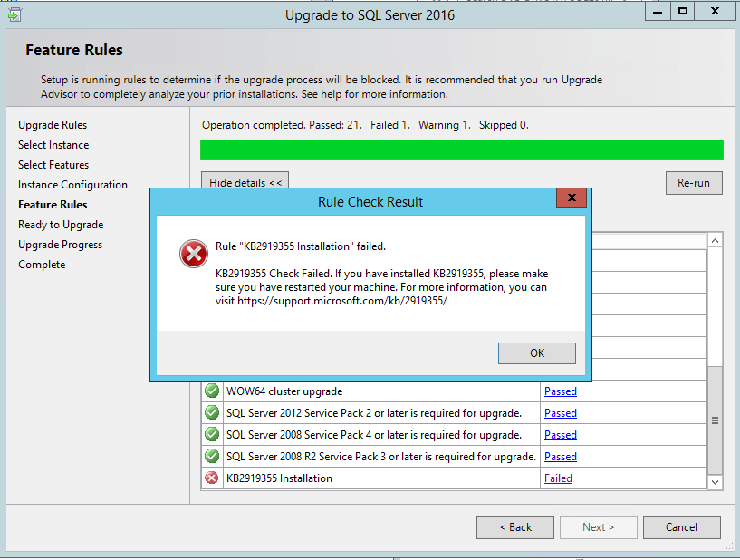Click the green progress bar
The width and height of the screenshot is (740, 560).
(x=462, y=148)
